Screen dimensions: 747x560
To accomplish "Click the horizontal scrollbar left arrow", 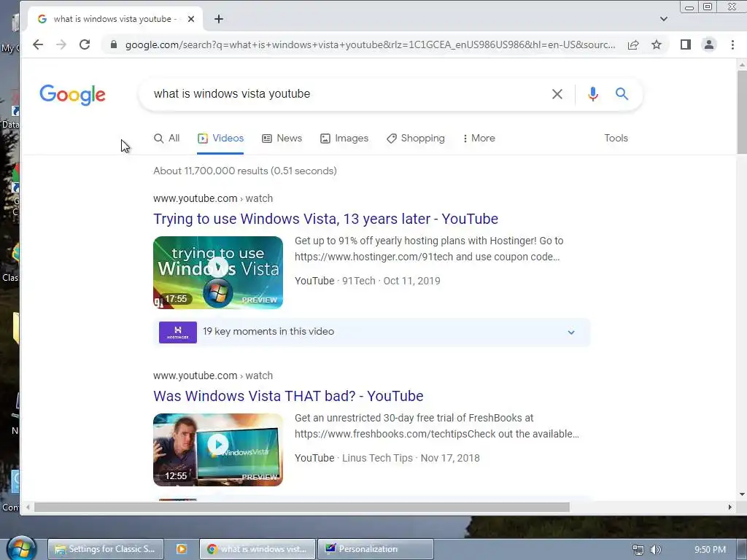I will click(x=28, y=507).
